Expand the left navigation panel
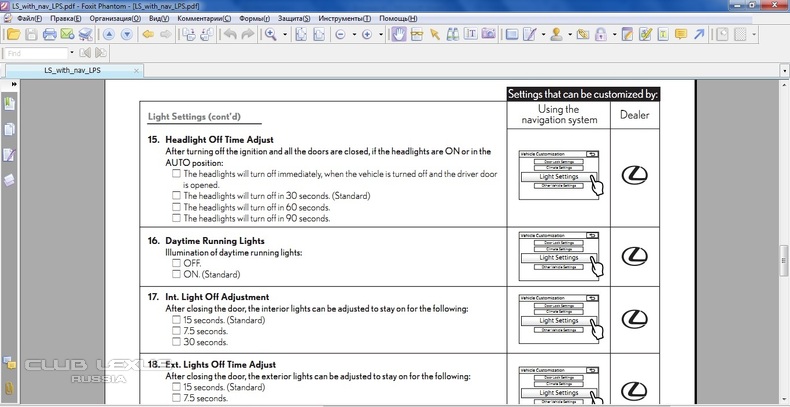790x407 pixels. (14, 85)
